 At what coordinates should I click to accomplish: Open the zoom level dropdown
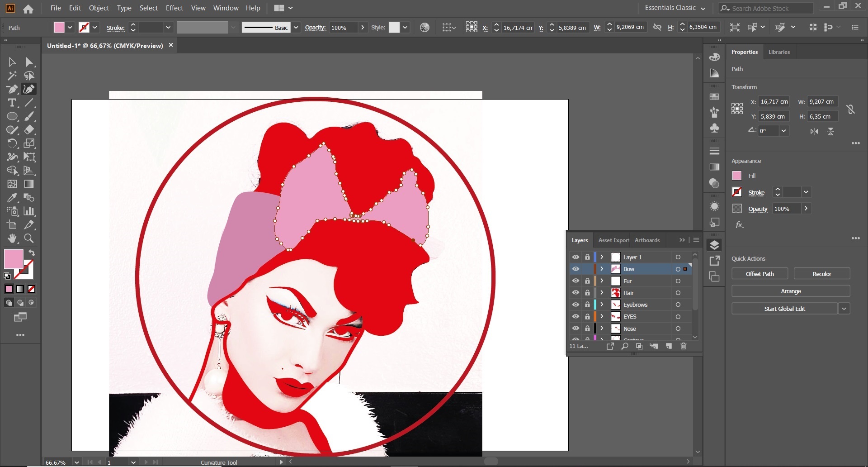(77, 462)
